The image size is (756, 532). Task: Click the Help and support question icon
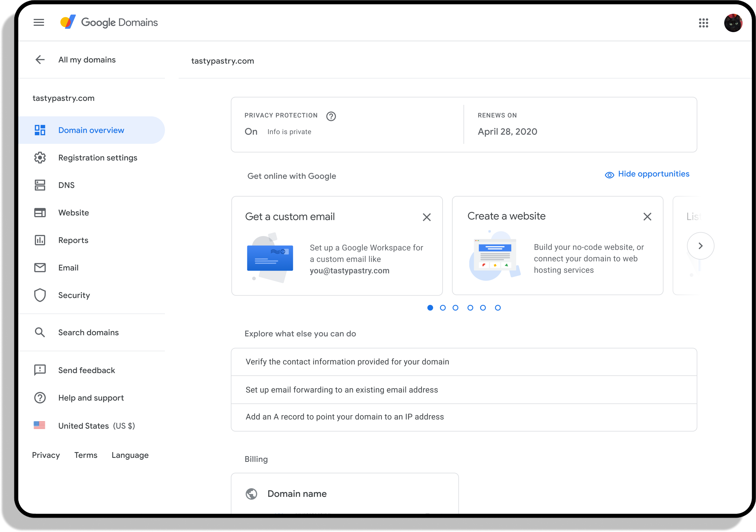[40, 398]
